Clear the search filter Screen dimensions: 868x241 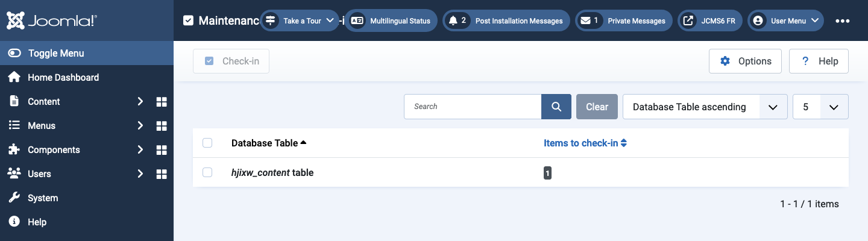[x=597, y=107]
